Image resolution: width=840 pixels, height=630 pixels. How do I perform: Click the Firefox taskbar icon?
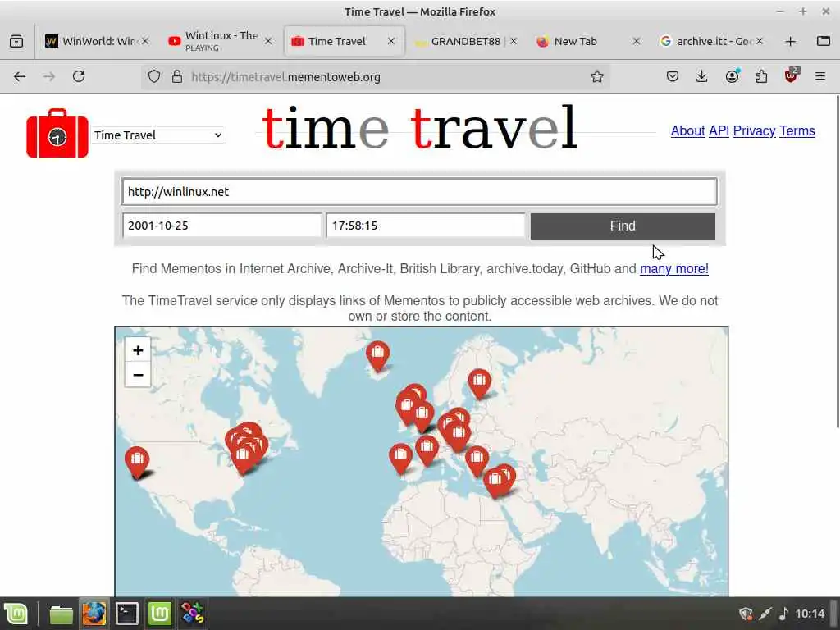pyautogui.click(x=94, y=614)
